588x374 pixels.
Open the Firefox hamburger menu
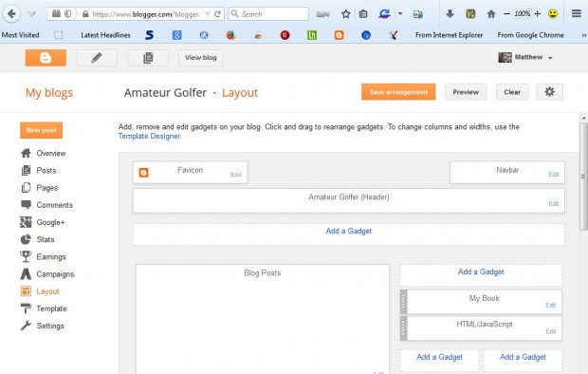pyautogui.click(x=577, y=14)
